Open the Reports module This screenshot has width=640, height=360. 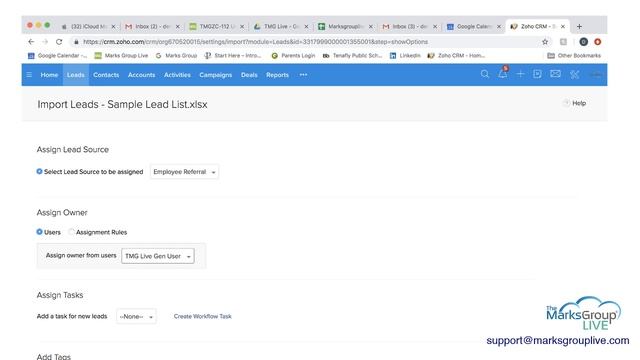pos(277,75)
